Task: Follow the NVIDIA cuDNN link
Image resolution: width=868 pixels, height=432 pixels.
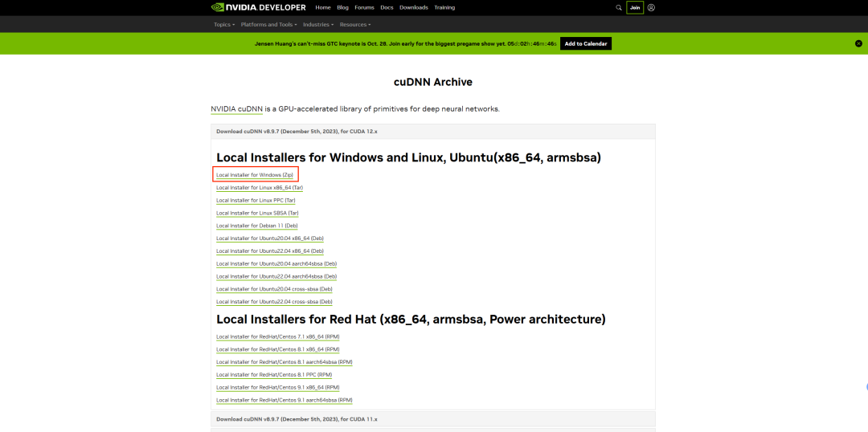Action: pyautogui.click(x=237, y=109)
